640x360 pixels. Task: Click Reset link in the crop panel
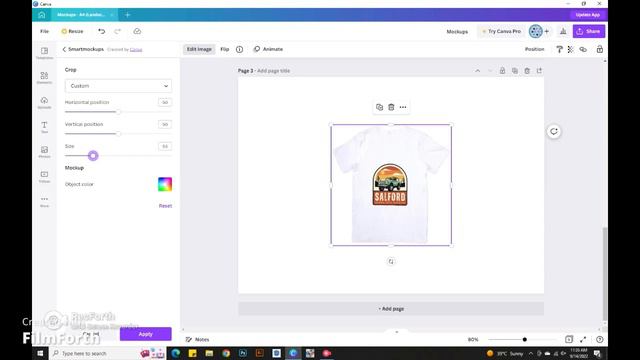click(165, 206)
